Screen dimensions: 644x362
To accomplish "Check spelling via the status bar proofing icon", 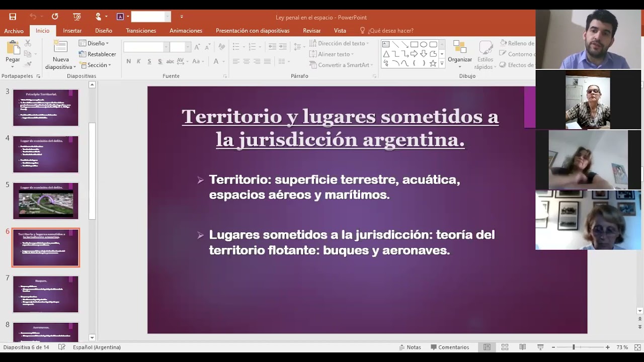I will point(62,347).
